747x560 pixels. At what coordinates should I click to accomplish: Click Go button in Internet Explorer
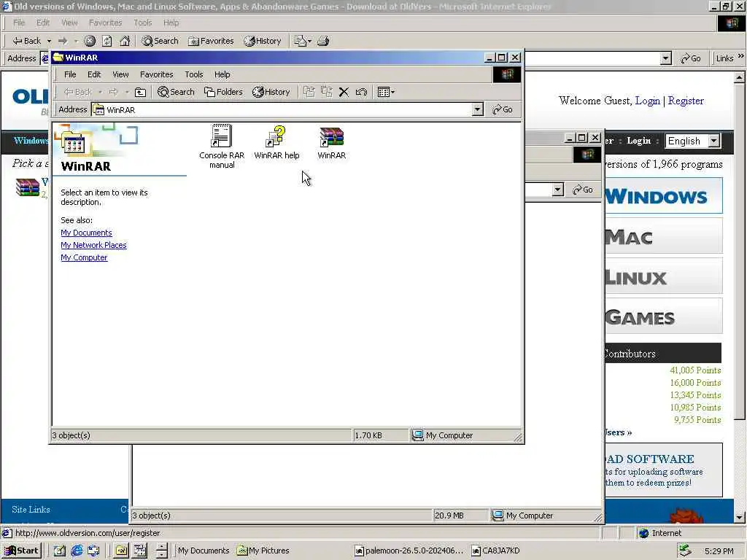click(691, 58)
